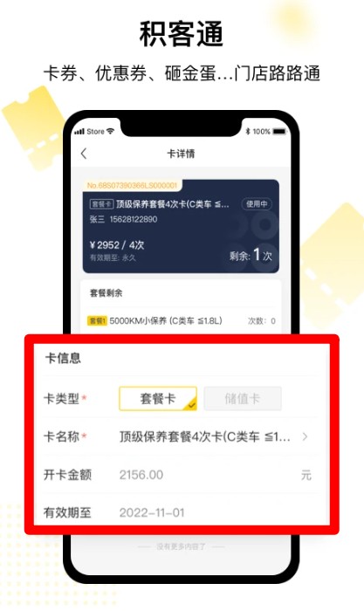Tap card number No.68S07390366LS000001
Image resolution: width=364 pixels, height=611 pixels.
point(132,185)
